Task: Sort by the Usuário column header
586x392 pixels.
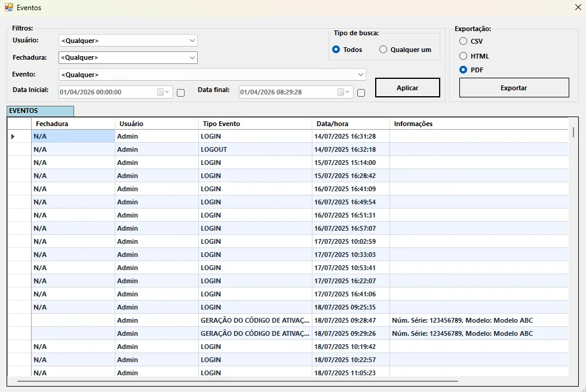Action: tap(157, 124)
